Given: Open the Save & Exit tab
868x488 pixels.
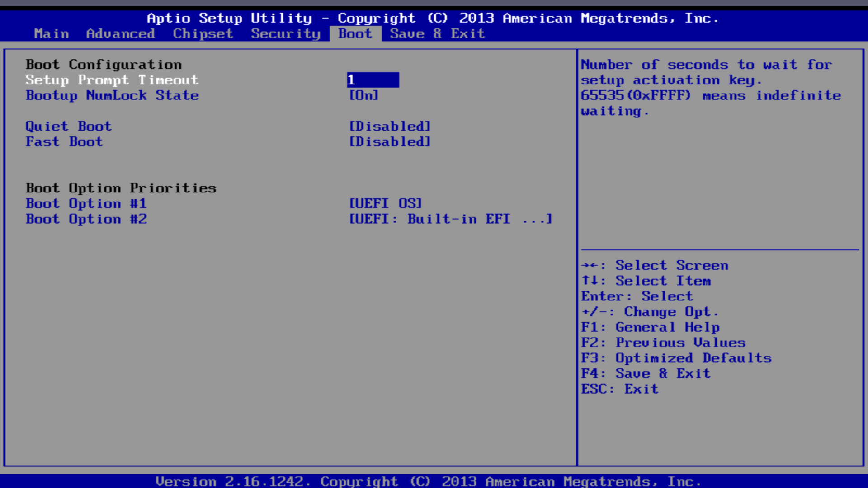Looking at the screenshot, I should click(x=437, y=34).
